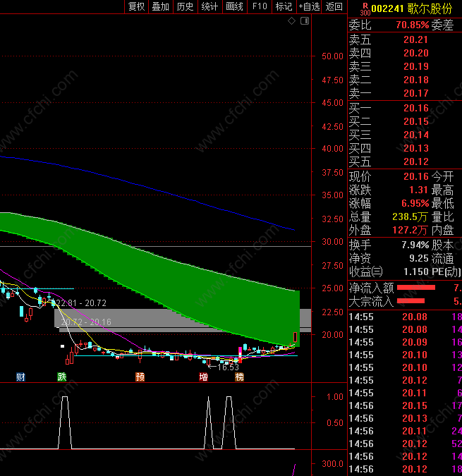Screen dimensions: 462x476
Task: Select 卖五 price 20.21
Action: tap(415, 39)
